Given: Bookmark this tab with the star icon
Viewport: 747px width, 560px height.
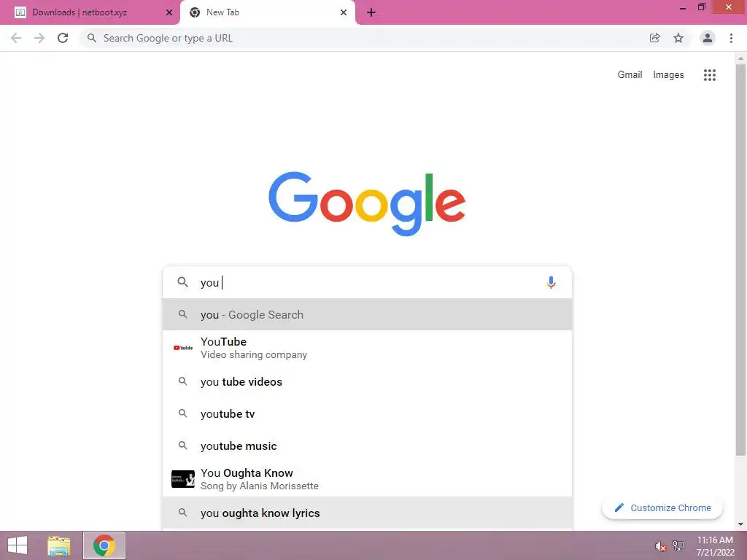Looking at the screenshot, I should (678, 38).
